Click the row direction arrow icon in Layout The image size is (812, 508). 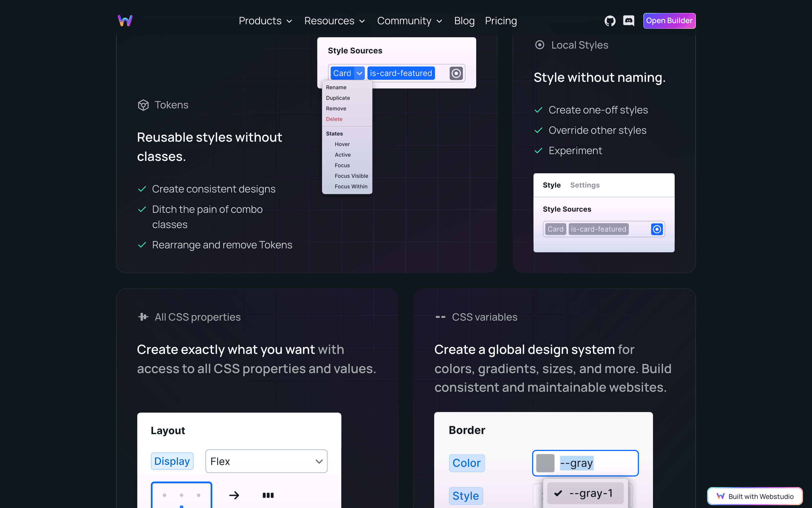click(x=234, y=495)
